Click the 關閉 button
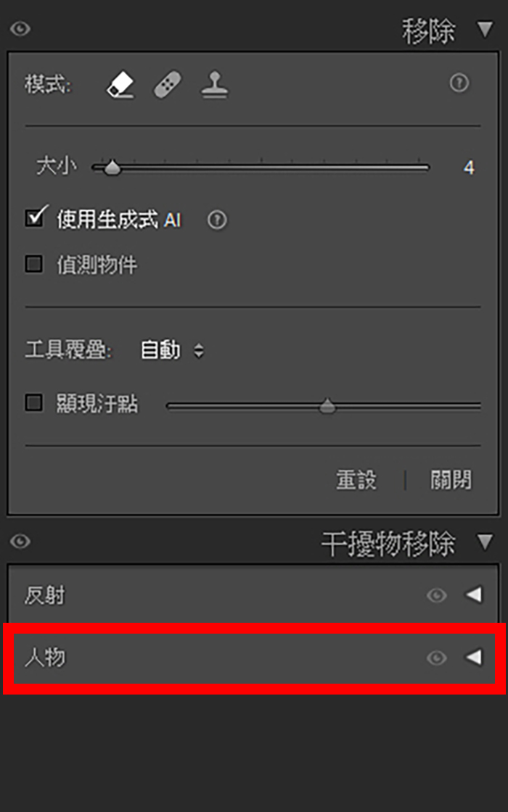Image resolution: width=508 pixels, height=812 pixels. (451, 480)
